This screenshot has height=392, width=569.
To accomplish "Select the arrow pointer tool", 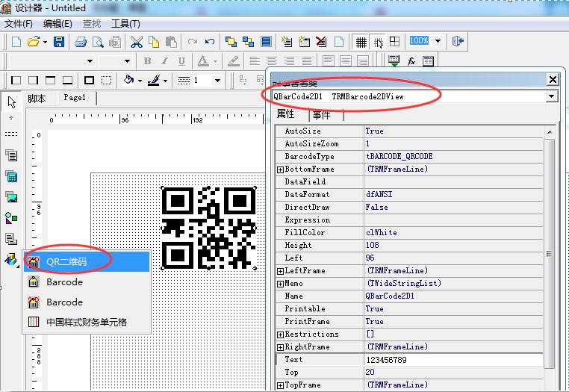I will [12, 102].
